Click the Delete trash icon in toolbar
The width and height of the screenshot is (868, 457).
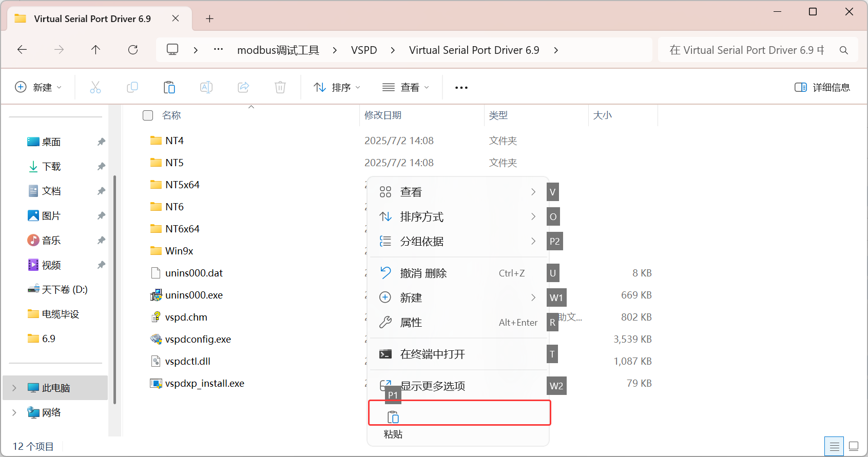click(x=280, y=87)
